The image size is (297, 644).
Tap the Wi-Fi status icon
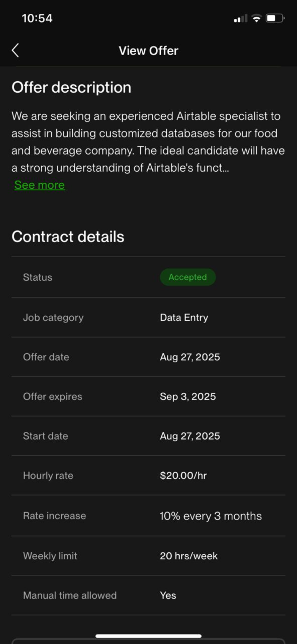[257, 19]
